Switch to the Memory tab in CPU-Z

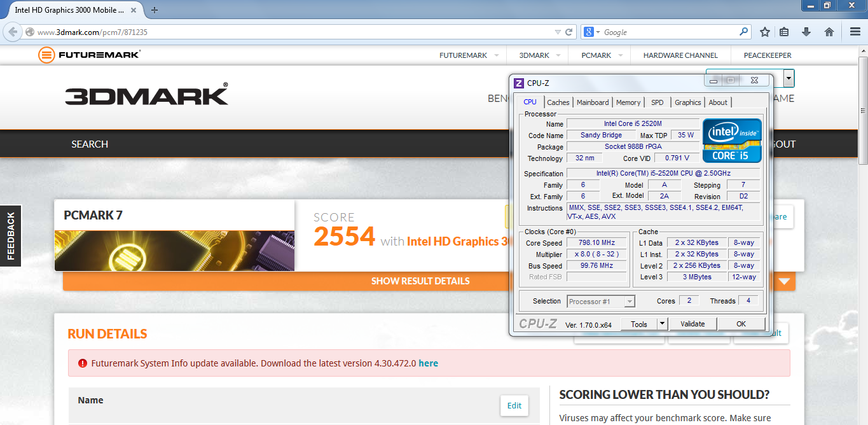tap(628, 102)
